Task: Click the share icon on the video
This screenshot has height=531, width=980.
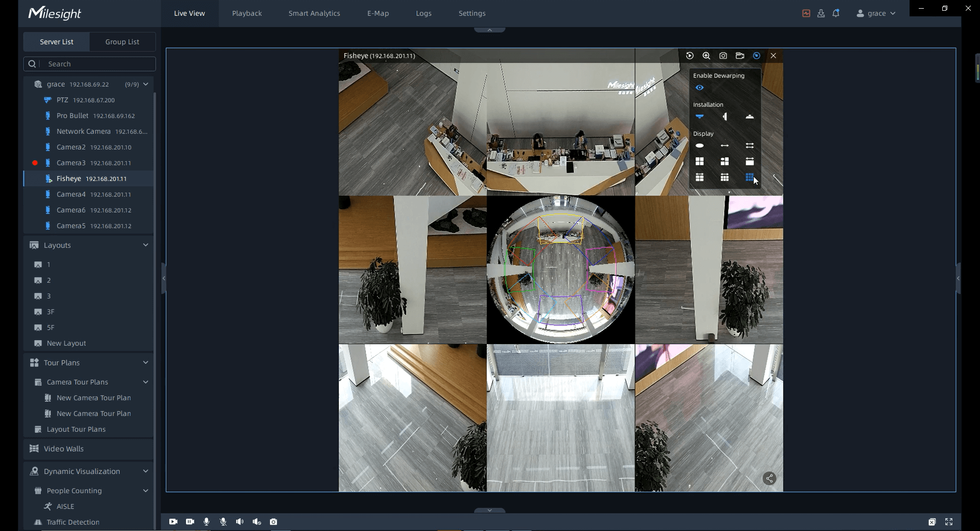Action: (769, 478)
